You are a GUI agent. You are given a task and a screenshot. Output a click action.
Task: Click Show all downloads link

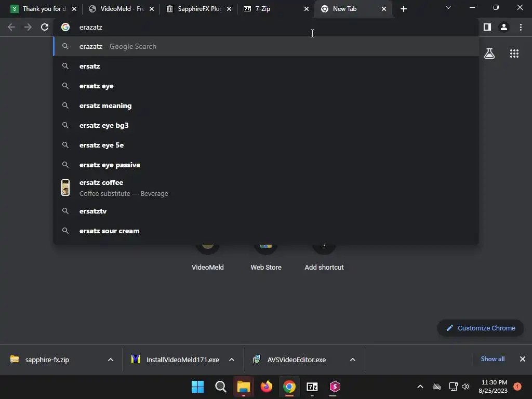(x=493, y=359)
